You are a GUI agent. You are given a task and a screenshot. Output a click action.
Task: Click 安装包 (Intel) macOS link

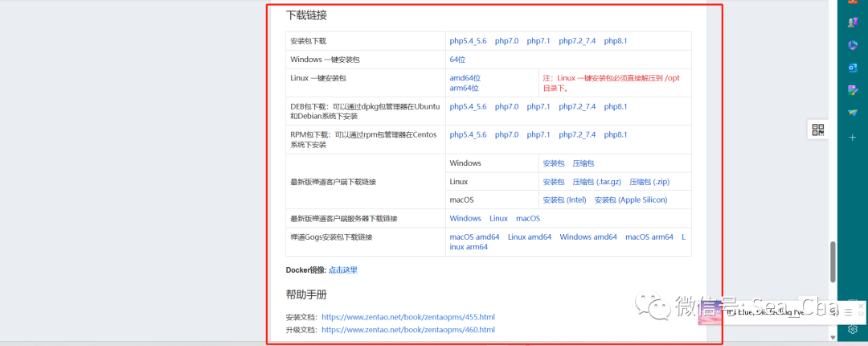565,200
